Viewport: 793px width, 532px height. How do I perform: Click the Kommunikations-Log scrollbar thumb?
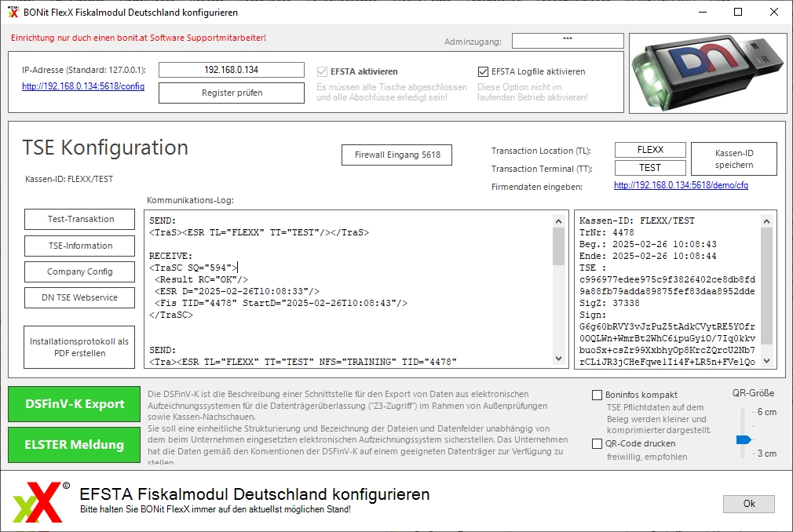pos(558,246)
